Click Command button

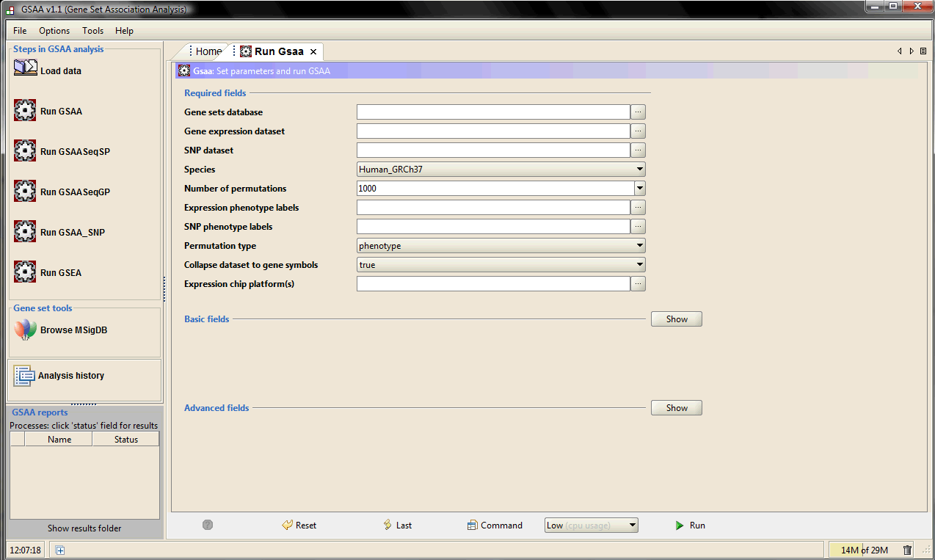[x=495, y=525]
